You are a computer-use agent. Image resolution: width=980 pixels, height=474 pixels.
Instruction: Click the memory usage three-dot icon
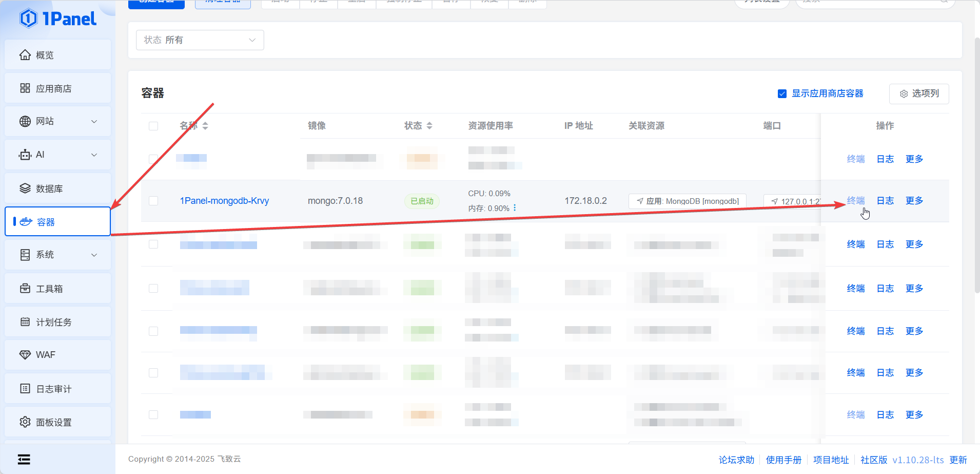tap(515, 208)
